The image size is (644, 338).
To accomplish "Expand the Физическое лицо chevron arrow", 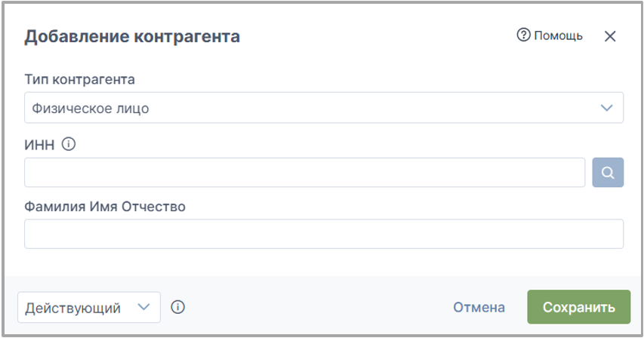I will coord(606,108).
